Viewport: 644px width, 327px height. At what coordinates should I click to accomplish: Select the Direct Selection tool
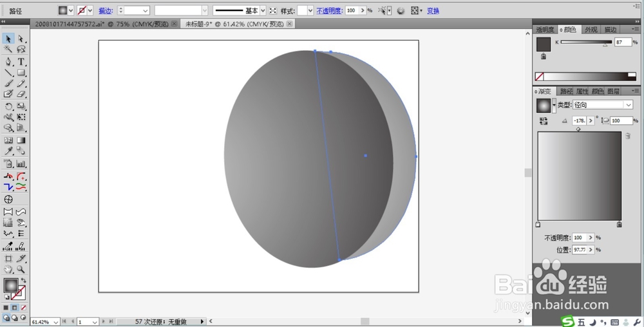pos(21,39)
